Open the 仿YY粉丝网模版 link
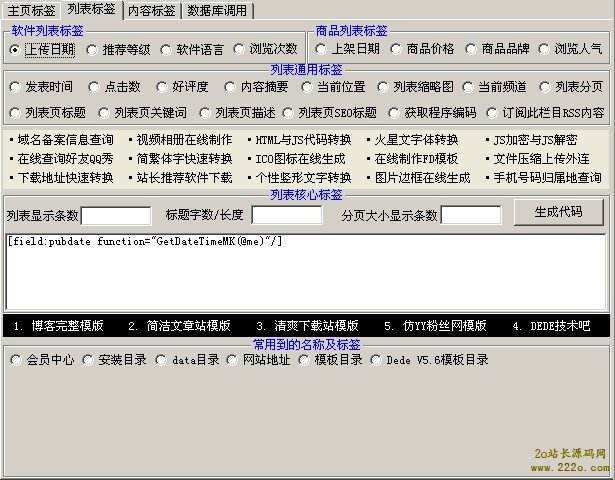The height and width of the screenshot is (480, 615). pyautogui.click(x=445, y=326)
